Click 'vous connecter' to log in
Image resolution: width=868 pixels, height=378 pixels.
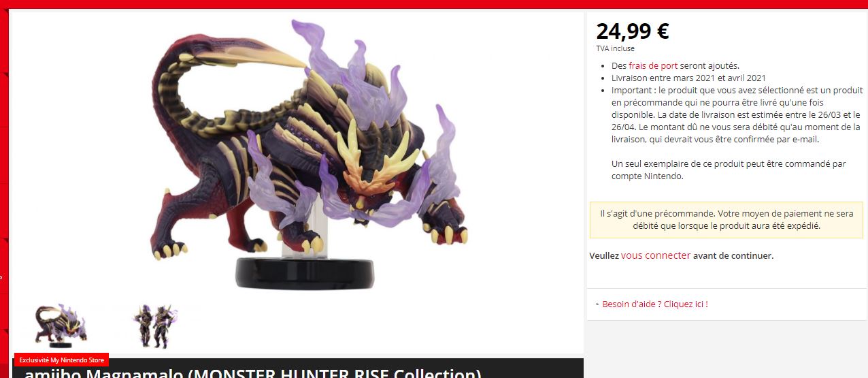655,256
